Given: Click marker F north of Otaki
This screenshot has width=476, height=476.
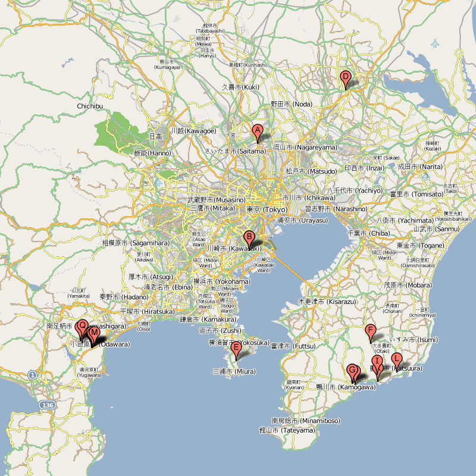Looking at the screenshot, I should [371, 328].
